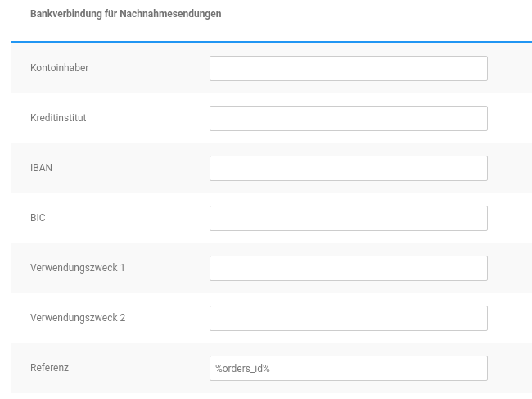Click the Referenz label
532x399 pixels.
click(49, 368)
